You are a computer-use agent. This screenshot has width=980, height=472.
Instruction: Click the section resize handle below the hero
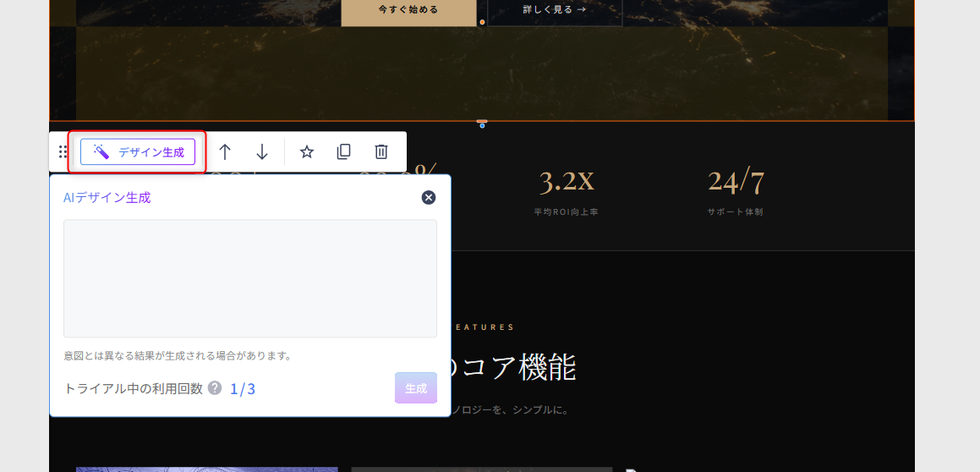(482, 123)
